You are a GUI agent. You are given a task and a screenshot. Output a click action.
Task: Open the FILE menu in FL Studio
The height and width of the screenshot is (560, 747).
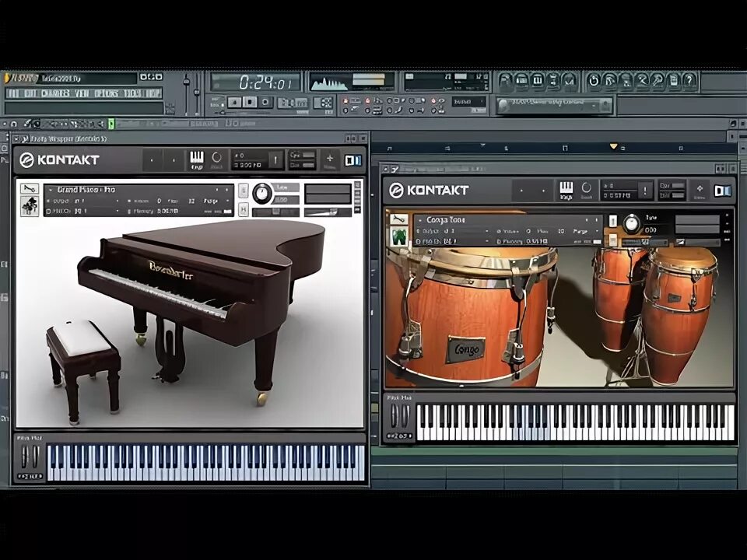pos(13,93)
